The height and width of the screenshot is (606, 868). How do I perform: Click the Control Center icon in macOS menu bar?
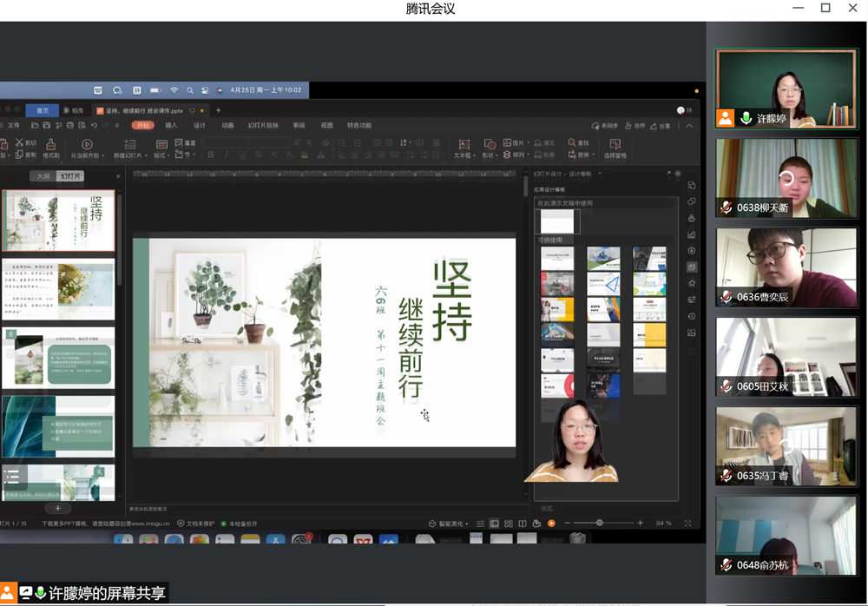point(205,90)
